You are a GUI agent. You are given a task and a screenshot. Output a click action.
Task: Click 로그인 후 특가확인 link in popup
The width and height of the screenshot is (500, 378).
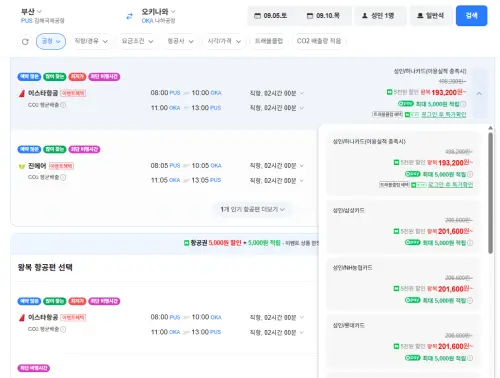450,185
